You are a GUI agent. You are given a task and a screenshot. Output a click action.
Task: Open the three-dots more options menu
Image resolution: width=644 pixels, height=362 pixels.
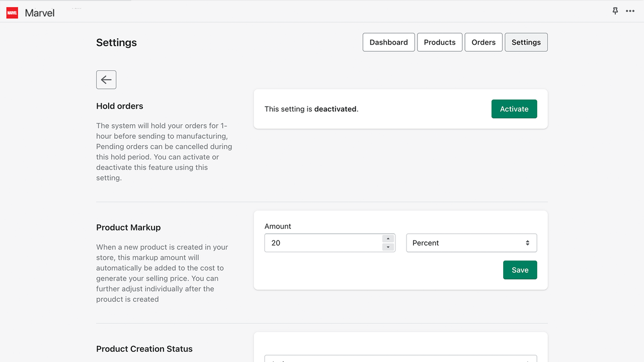coord(630,11)
